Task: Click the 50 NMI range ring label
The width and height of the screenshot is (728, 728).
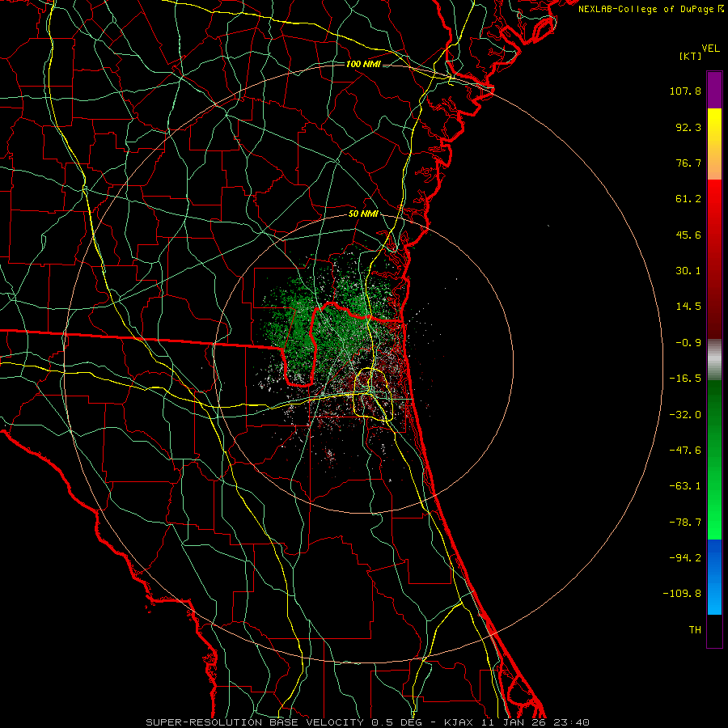Action: [x=363, y=214]
